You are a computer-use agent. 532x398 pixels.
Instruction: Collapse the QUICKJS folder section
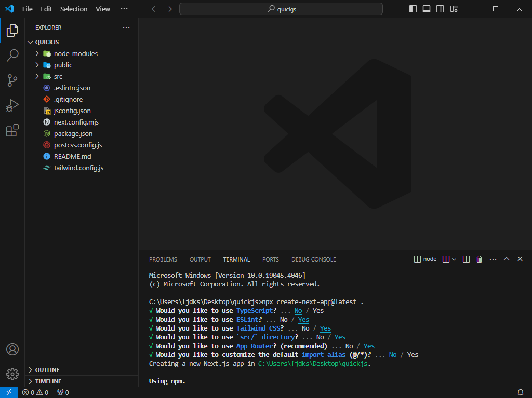pos(82,42)
